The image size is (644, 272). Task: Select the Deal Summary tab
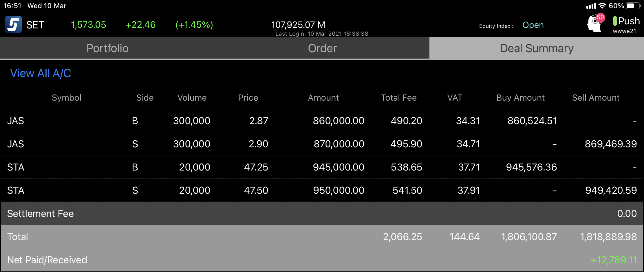[x=537, y=48]
